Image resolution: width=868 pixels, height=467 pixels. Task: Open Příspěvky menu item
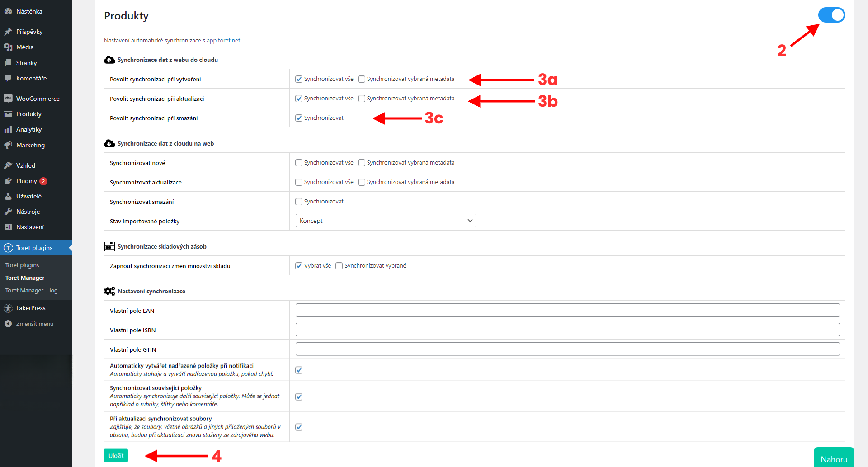(x=36, y=32)
